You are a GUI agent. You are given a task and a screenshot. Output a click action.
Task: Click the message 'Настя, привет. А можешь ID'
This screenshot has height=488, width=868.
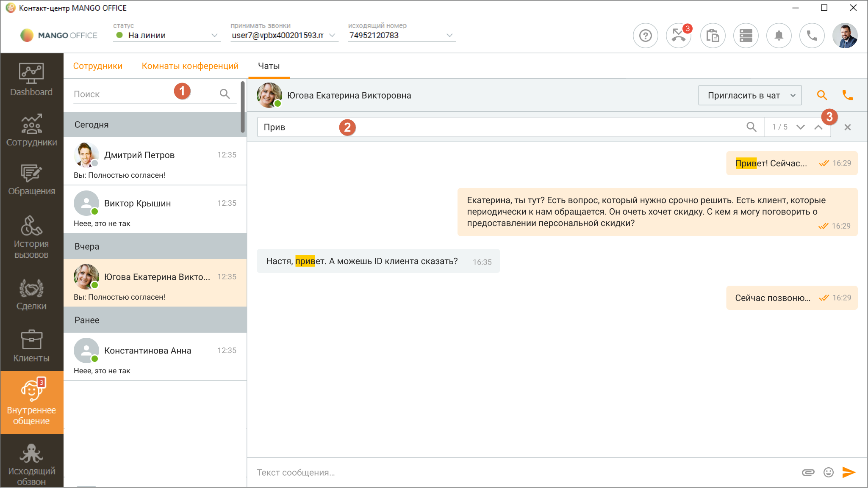378,261
